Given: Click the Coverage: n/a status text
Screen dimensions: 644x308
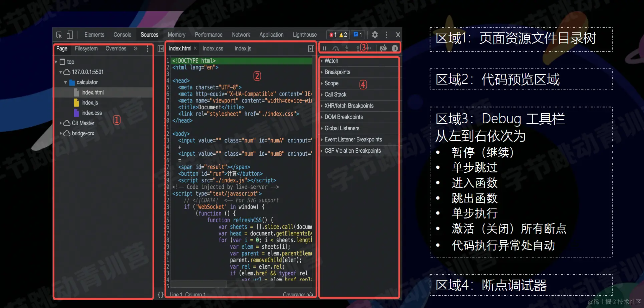Looking at the screenshot, I should tap(298, 295).
